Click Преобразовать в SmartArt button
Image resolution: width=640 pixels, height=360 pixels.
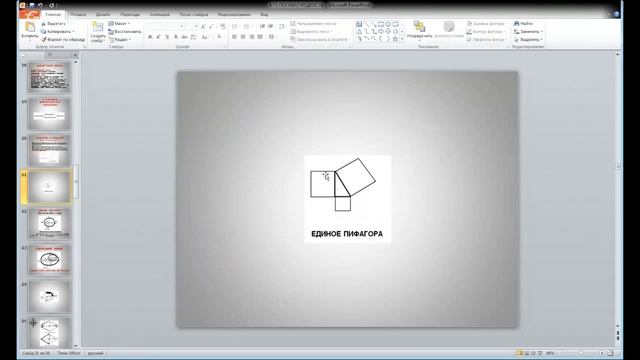tap(319, 40)
